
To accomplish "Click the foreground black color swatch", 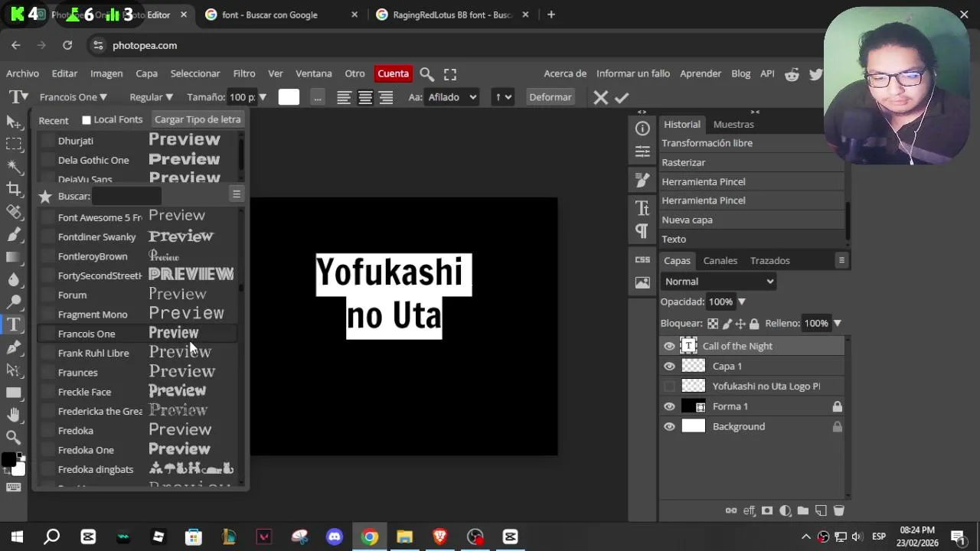I will (x=8, y=459).
